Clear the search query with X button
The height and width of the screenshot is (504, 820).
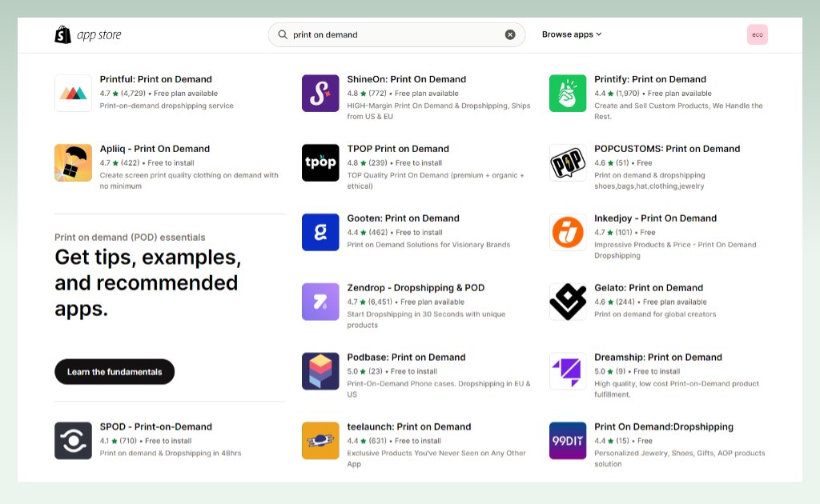click(x=510, y=34)
